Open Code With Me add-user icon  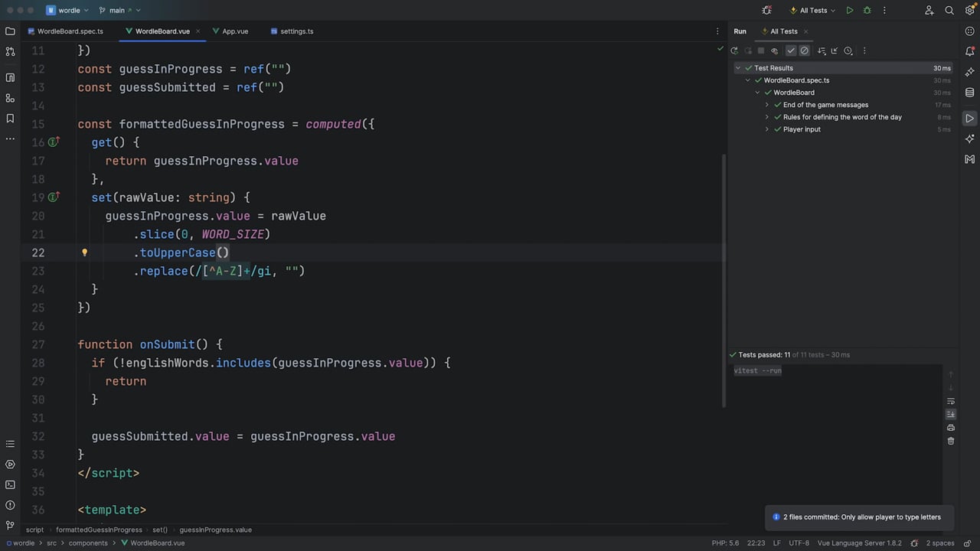coord(929,11)
